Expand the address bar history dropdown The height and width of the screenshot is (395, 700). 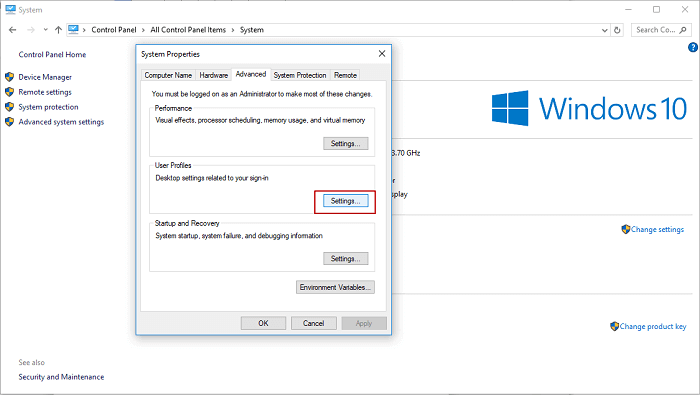tap(604, 30)
